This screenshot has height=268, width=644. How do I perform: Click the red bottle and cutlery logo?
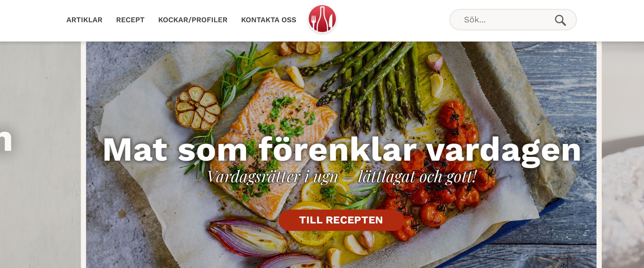click(x=322, y=19)
